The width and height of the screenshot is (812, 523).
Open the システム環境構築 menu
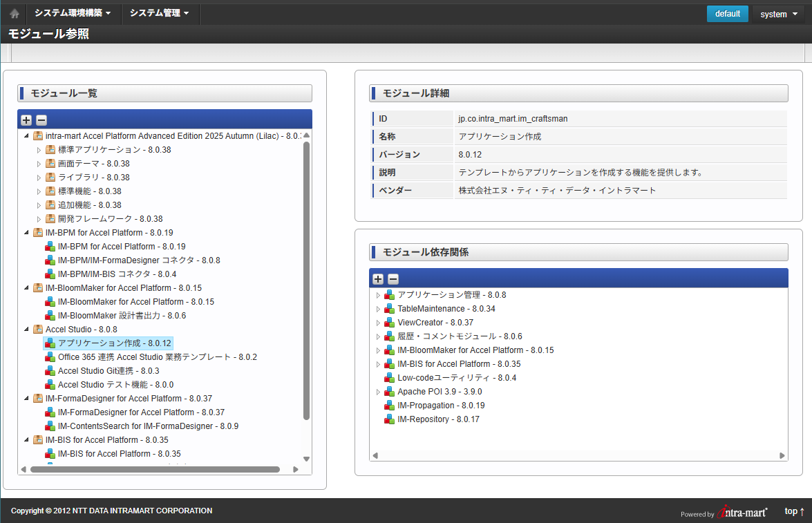[x=73, y=13]
